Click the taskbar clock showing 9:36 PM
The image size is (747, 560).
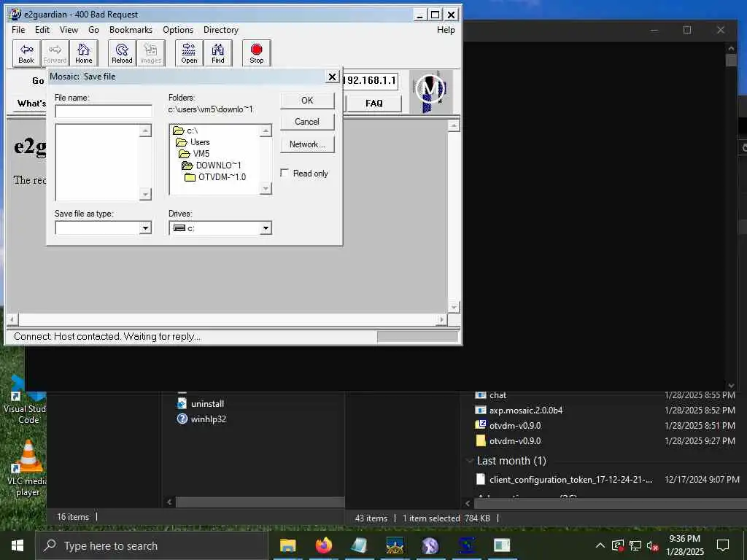pyautogui.click(x=684, y=545)
